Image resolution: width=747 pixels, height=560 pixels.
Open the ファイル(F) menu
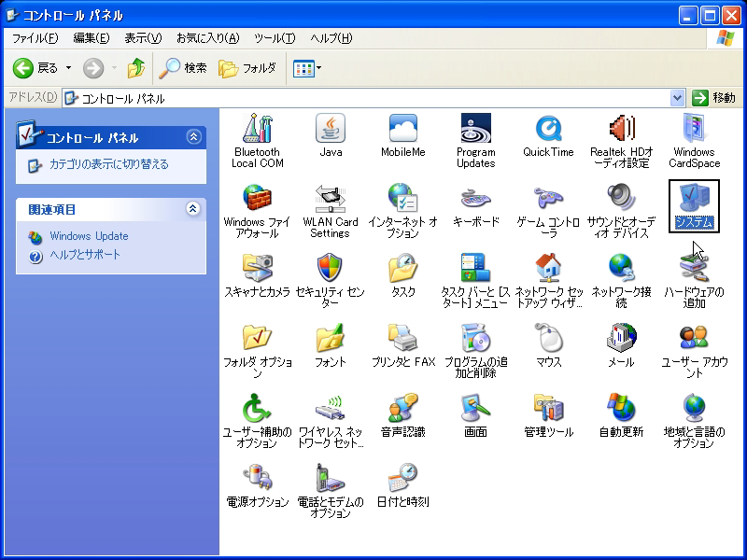pos(35,38)
